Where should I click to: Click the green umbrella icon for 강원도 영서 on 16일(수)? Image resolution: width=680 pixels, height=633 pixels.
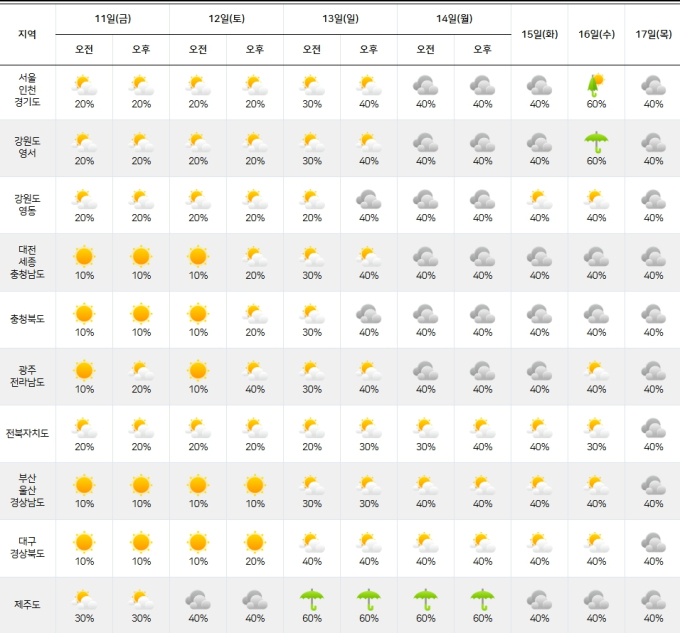click(596, 142)
